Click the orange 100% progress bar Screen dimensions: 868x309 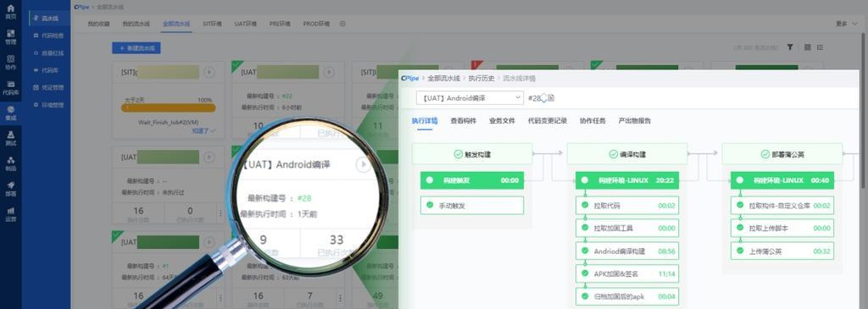coord(169,108)
